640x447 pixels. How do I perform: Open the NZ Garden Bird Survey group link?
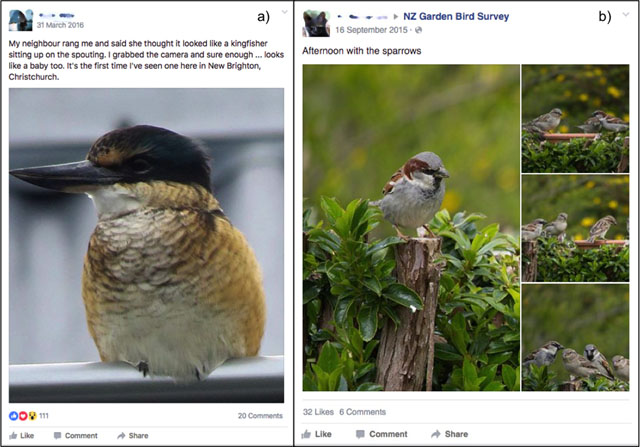pyautogui.click(x=456, y=16)
